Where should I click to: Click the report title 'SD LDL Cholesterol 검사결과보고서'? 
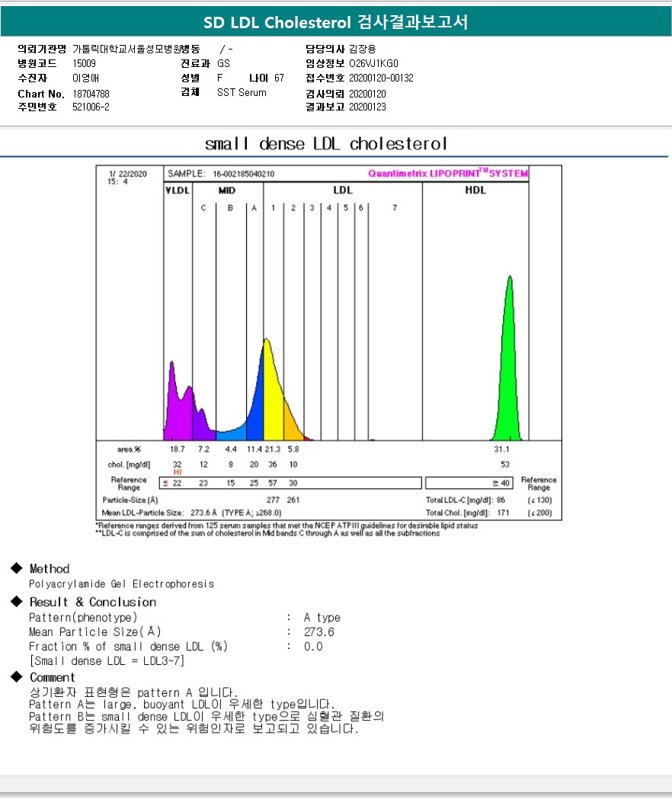(335, 22)
